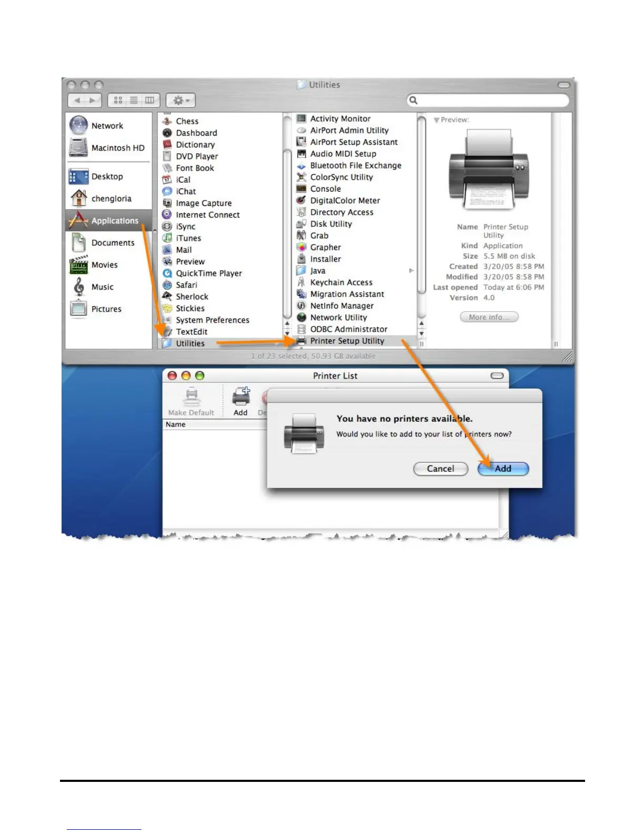Open the Action gear dropdown menu

click(x=181, y=100)
